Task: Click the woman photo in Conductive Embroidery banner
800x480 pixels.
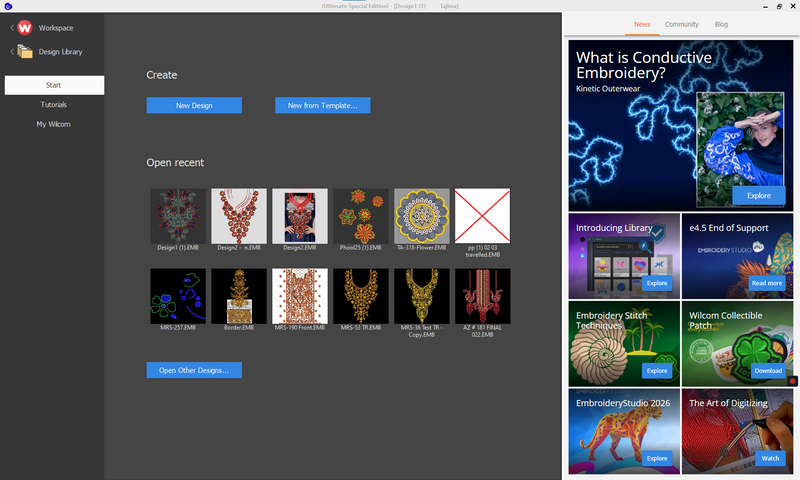Action: (x=740, y=148)
